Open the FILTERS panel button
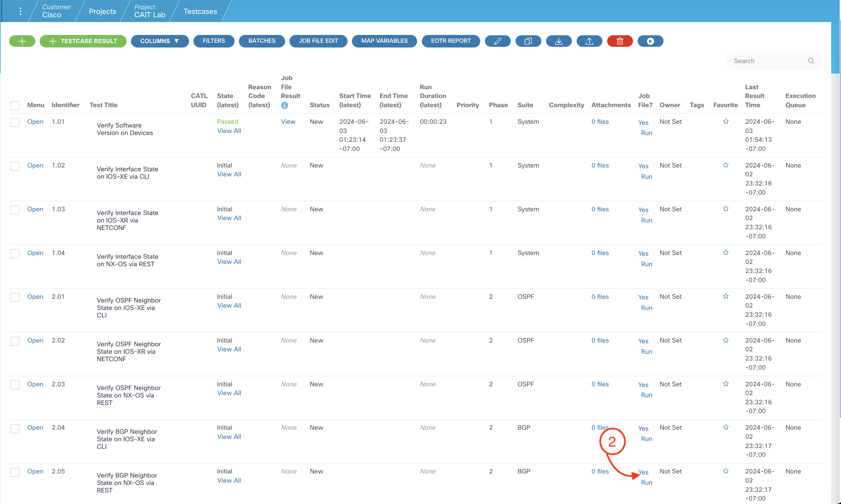841x504 pixels. point(214,41)
